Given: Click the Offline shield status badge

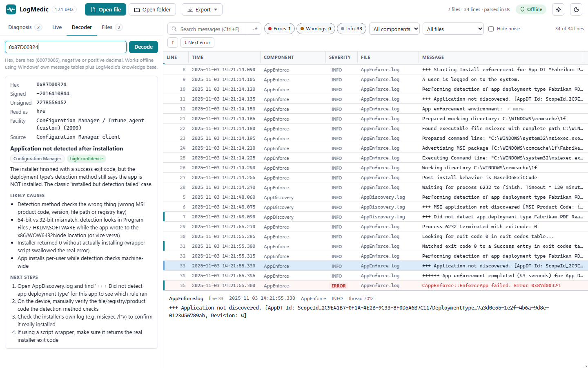Looking at the screenshot, I should 532,9.
